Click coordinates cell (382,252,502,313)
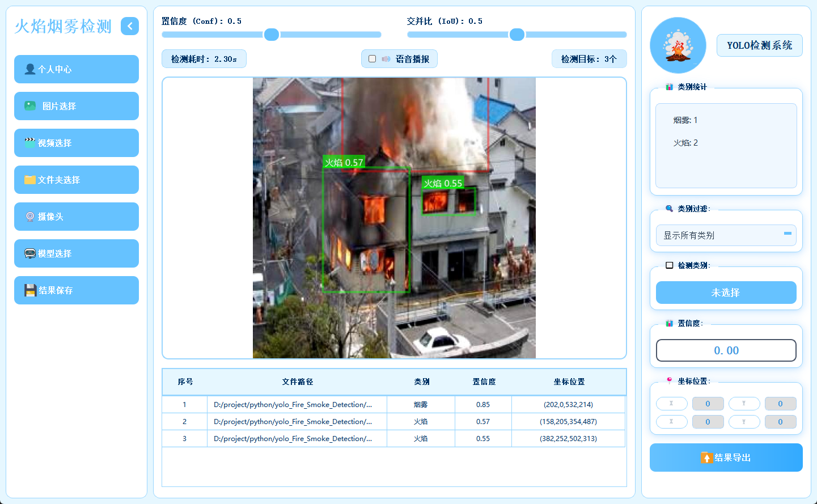This screenshot has height=504, width=817. (568, 438)
